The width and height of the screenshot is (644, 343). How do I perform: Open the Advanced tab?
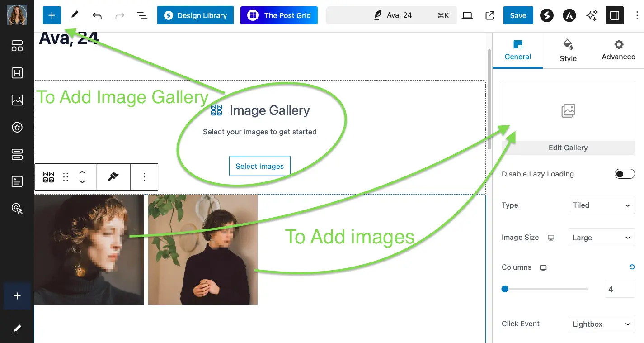click(x=618, y=50)
